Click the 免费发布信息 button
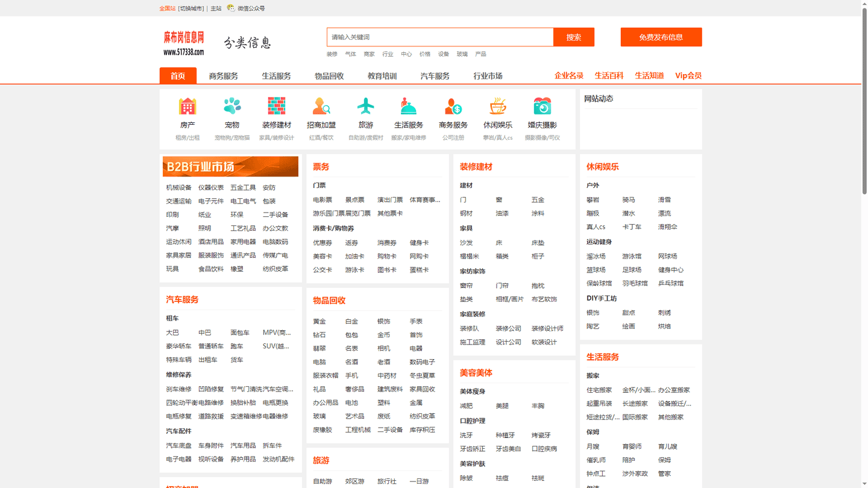Viewport: 868px width, 488px height. (661, 37)
